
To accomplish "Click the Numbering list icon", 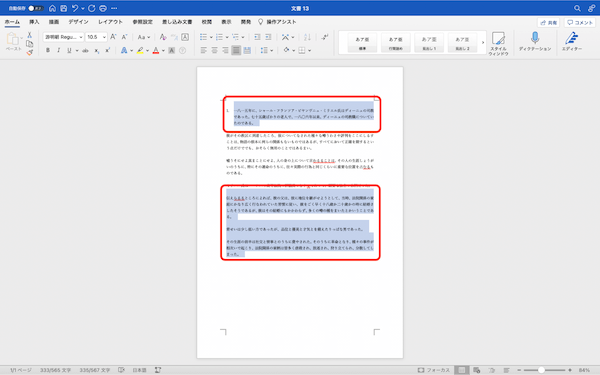I will point(219,37).
